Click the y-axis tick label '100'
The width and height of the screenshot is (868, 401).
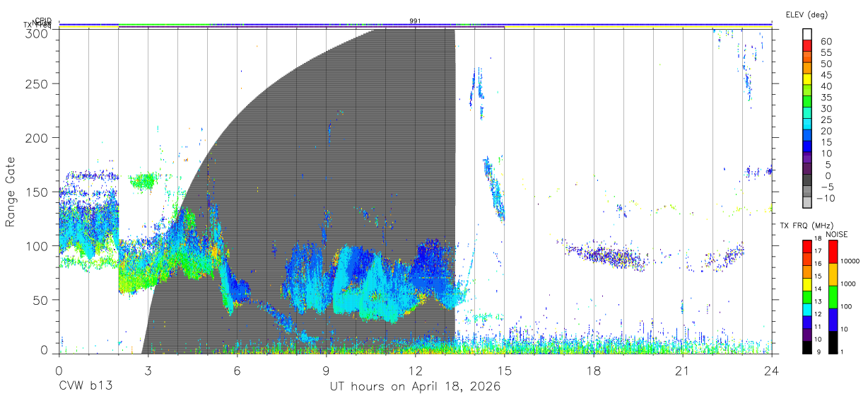(x=37, y=245)
